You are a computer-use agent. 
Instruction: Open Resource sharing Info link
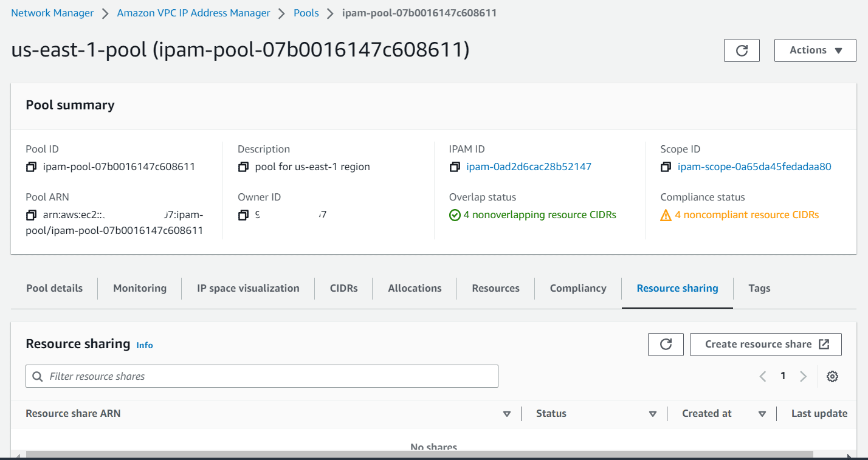(x=145, y=345)
